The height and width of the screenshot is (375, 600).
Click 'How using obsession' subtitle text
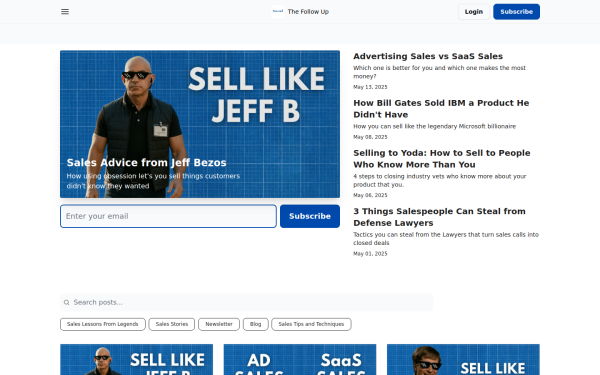(153, 181)
